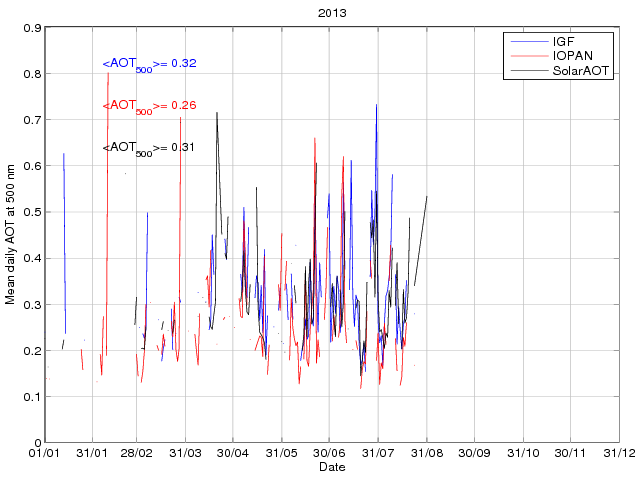The image size is (640, 480).
Task: Click the x-axis label Date
Action: tap(333, 467)
